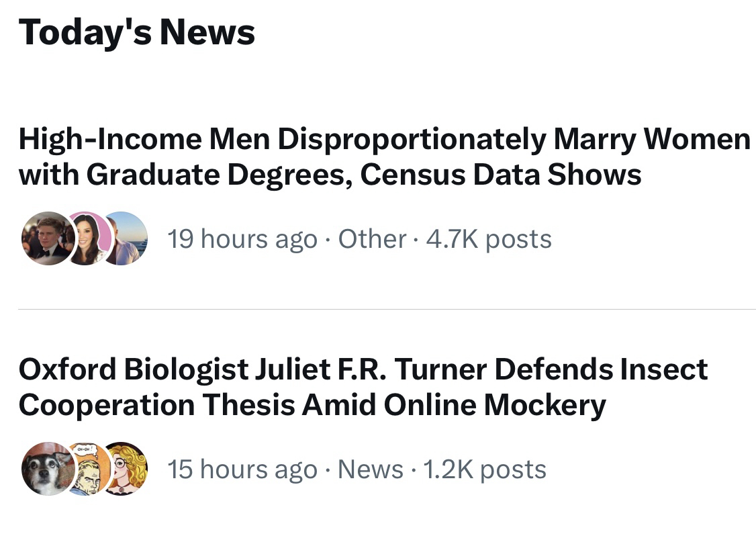Select the 'News' category label
Viewport: 756px width, 538px height.
pos(371,469)
